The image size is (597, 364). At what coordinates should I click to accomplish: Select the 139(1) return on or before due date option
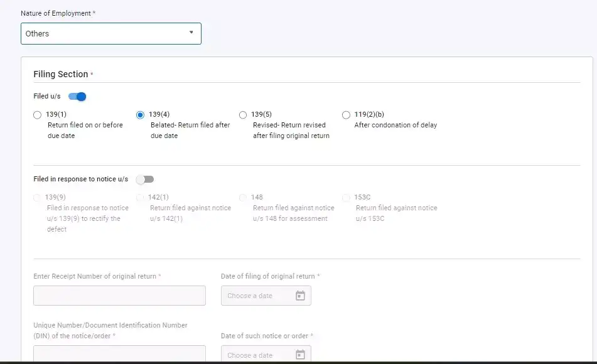pos(38,115)
